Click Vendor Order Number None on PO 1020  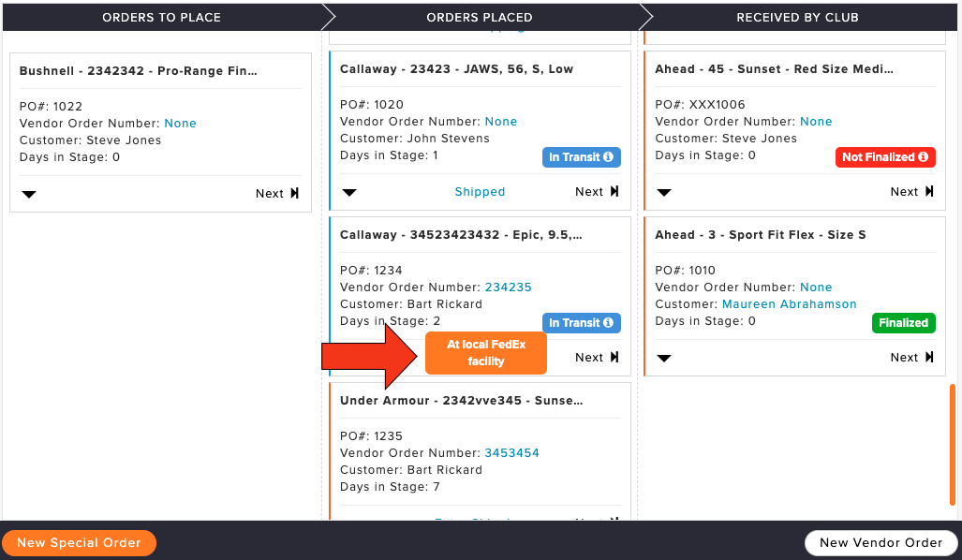coord(501,122)
